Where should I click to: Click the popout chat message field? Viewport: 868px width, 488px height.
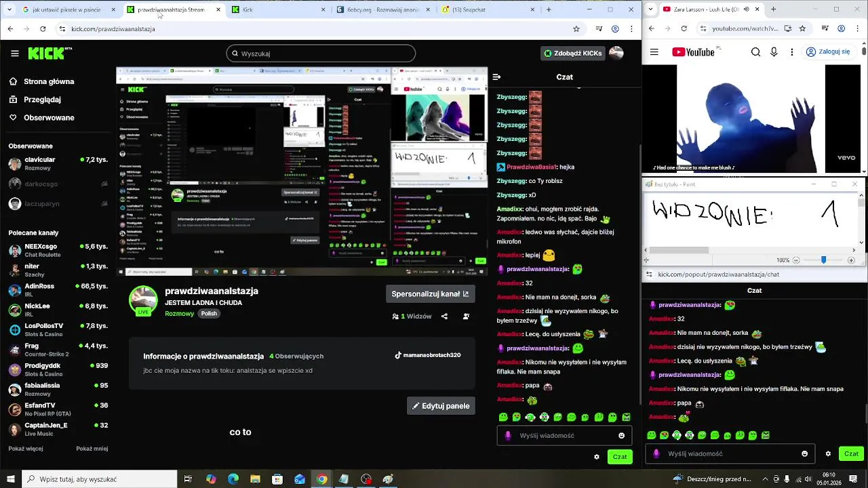pos(729,454)
